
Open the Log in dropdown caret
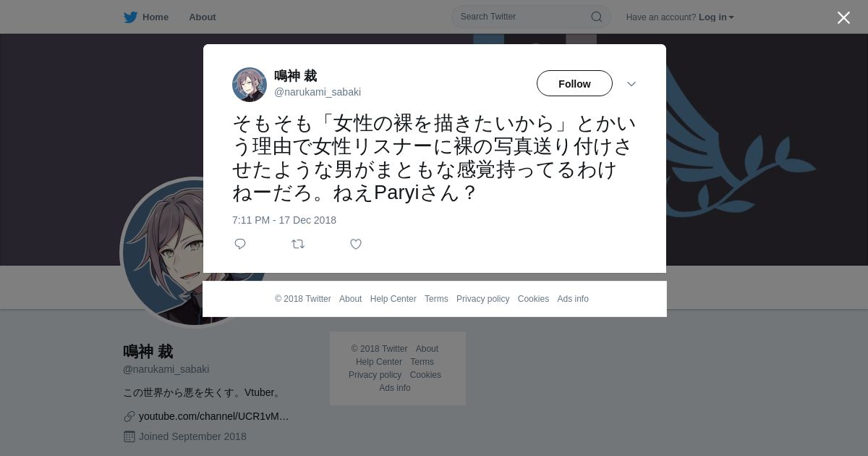coord(731,17)
